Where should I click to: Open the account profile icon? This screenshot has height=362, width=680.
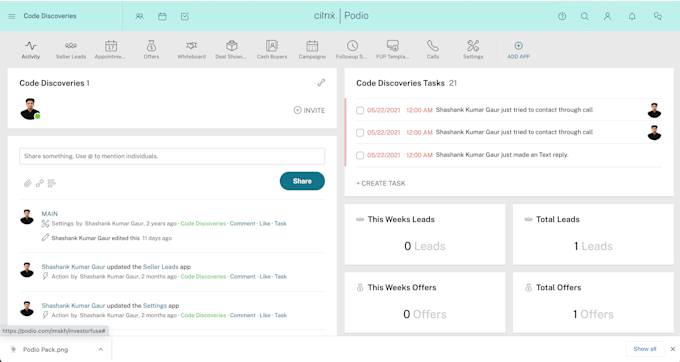pos(608,16)
